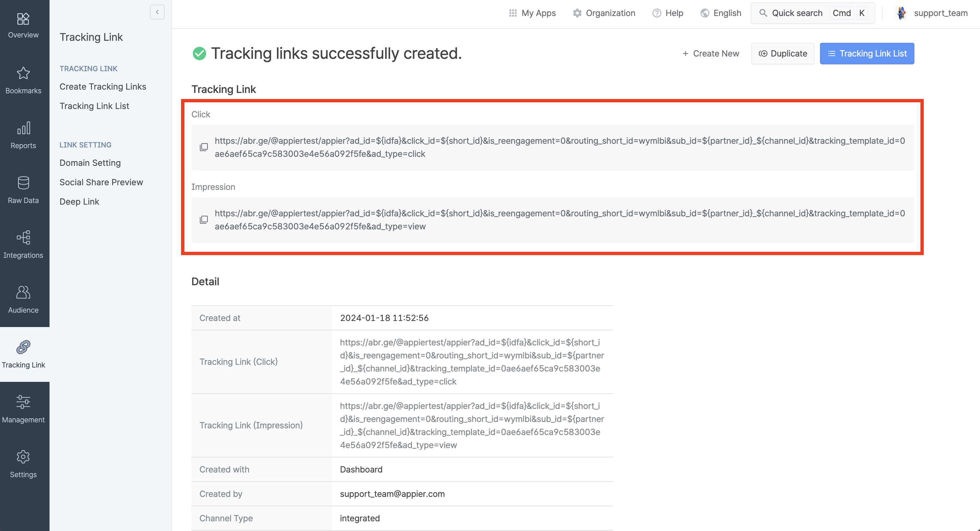Image resolution: width=980 pixels, height=531 pixels.
Task: Collapse the Tracking Link side panel
Action: coord(157,12)
